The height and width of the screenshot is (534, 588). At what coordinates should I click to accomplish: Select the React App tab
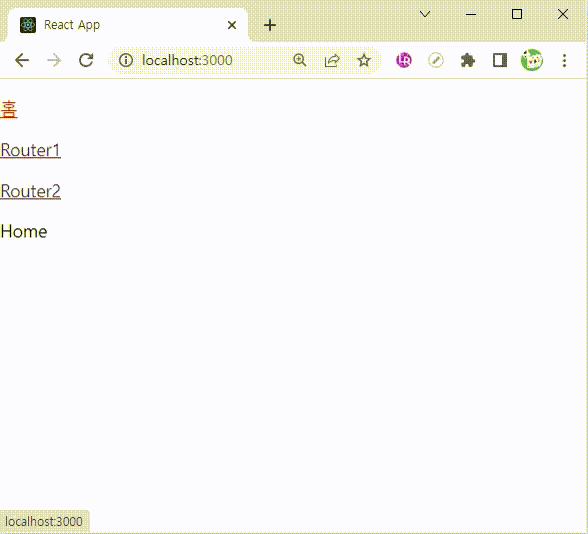point(128,25)
